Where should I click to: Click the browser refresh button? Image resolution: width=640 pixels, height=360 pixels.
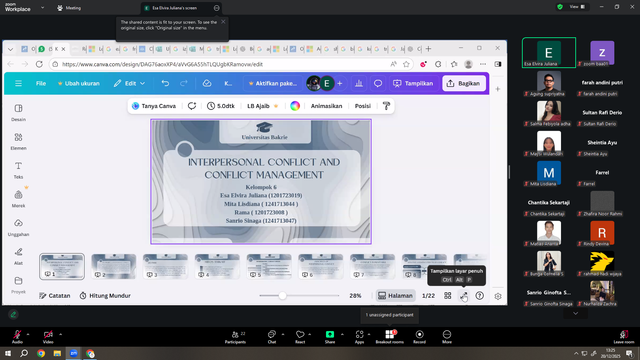point(39,64)
